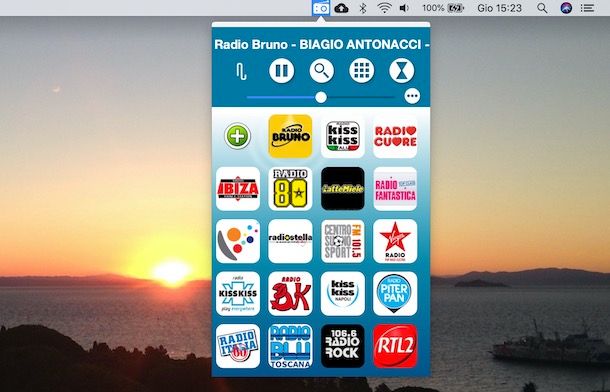The width and height of the screenshot is (610, 392).
Task: Show the station grid view
Action: tap(361, 71)
